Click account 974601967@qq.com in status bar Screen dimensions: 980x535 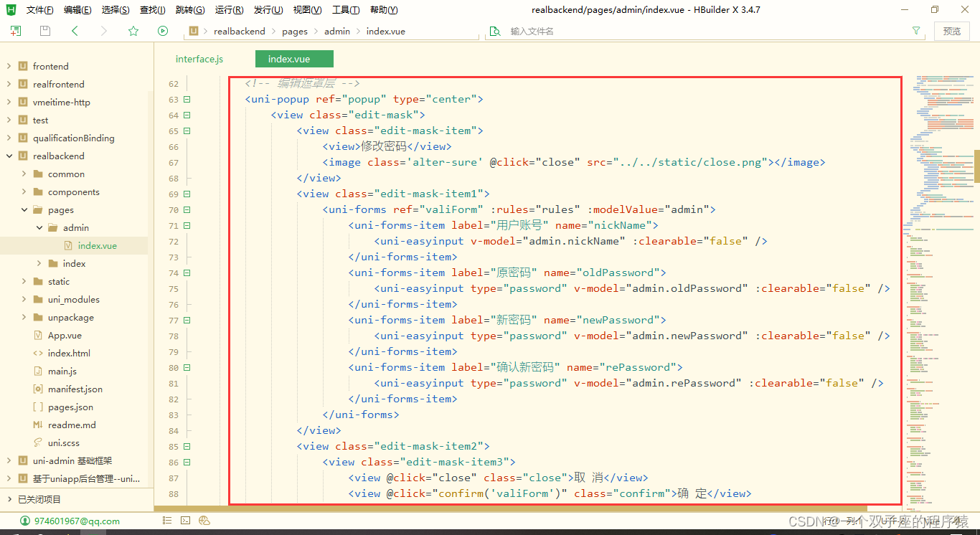76,521
